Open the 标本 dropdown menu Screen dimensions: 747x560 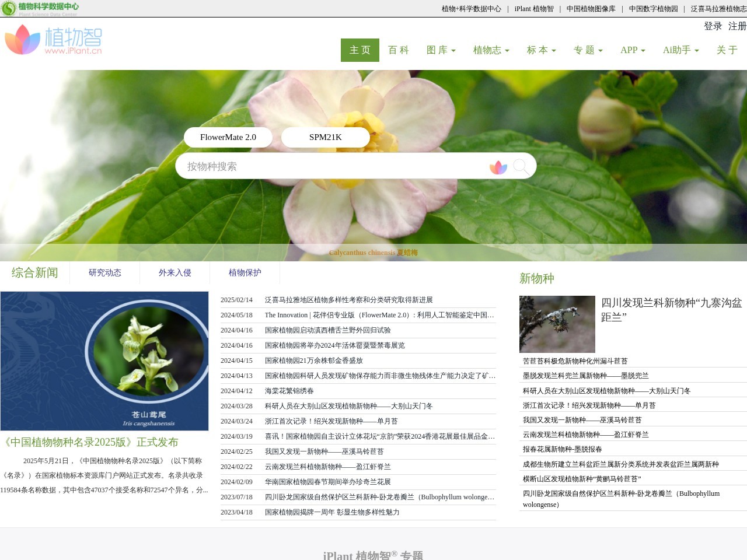(541, 50)
